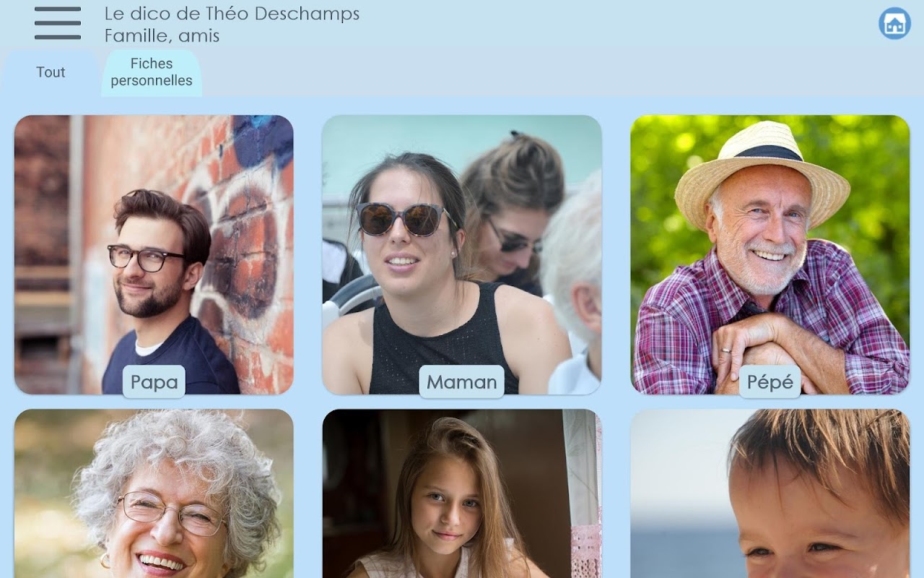Click the Famille, amis category subtitle

(x=162, y=35)
